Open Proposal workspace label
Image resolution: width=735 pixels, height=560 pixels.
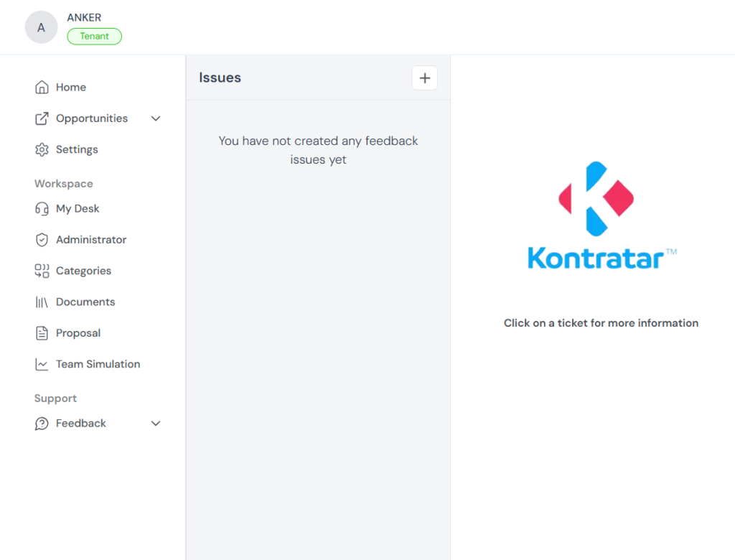click(78, 333)
